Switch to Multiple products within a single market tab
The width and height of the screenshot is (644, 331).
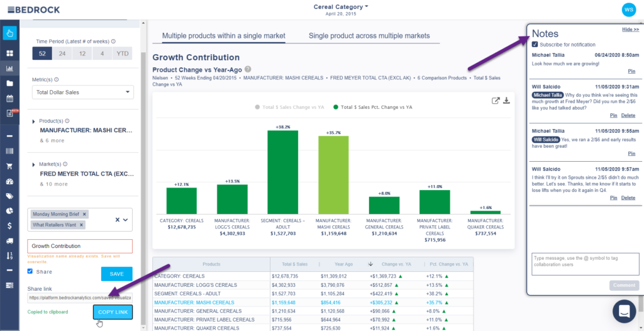(x=224, y=36)
